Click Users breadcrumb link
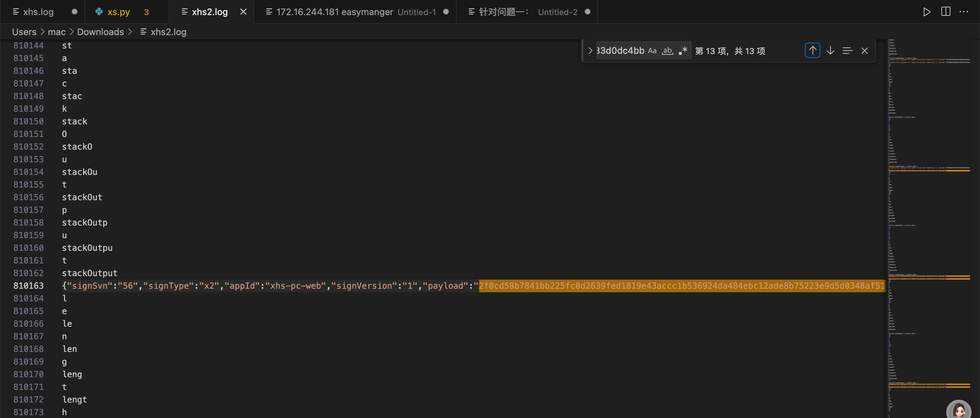The image size is (980, 418). point(24,32)
